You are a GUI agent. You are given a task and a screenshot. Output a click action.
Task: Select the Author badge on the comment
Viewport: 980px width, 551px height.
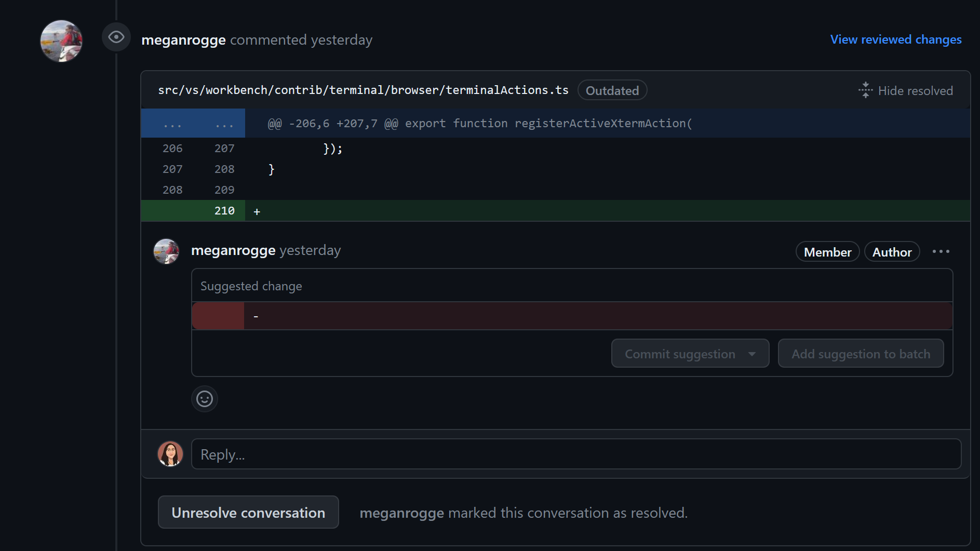891,251
